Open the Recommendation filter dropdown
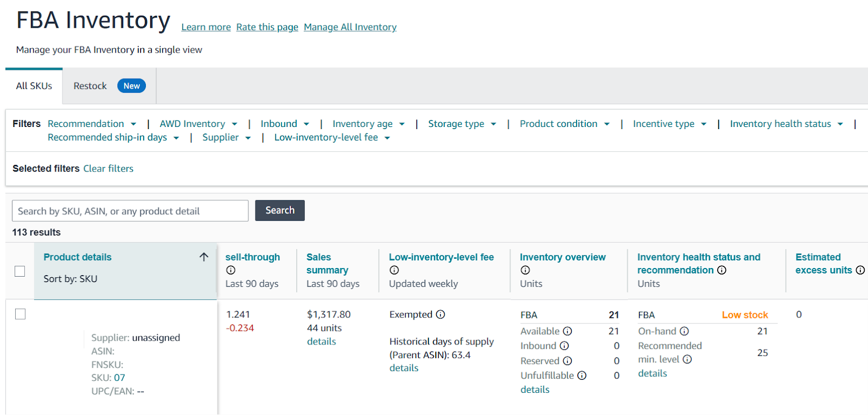 coord(92,124)
